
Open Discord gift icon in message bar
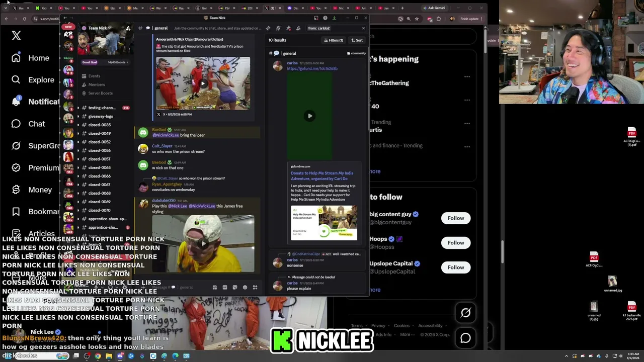click(215, 287)
